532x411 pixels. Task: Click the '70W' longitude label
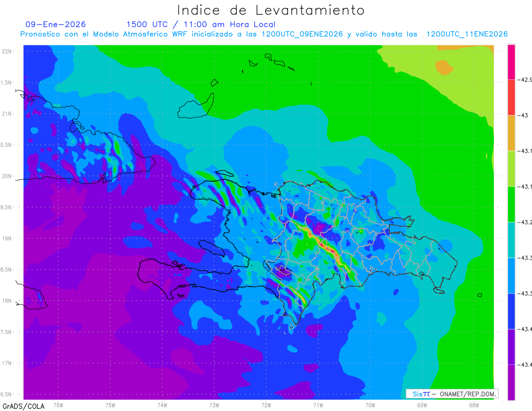coord(370,405)
